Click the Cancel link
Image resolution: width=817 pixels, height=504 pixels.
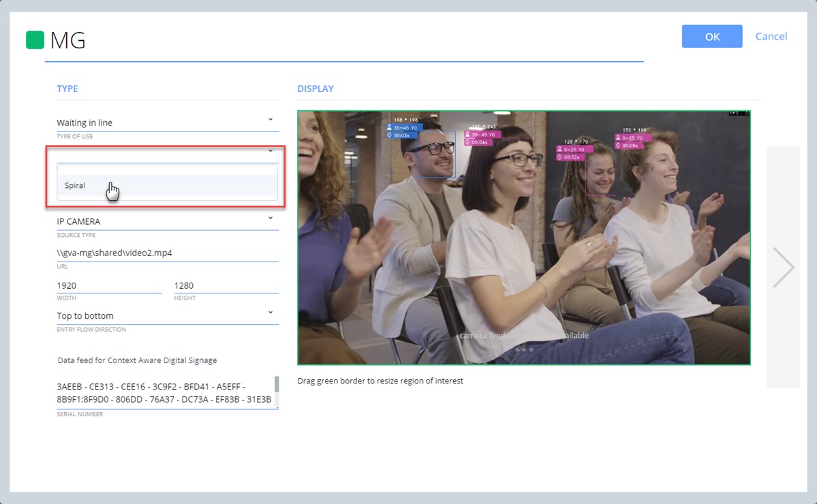[x=771, y=37]
